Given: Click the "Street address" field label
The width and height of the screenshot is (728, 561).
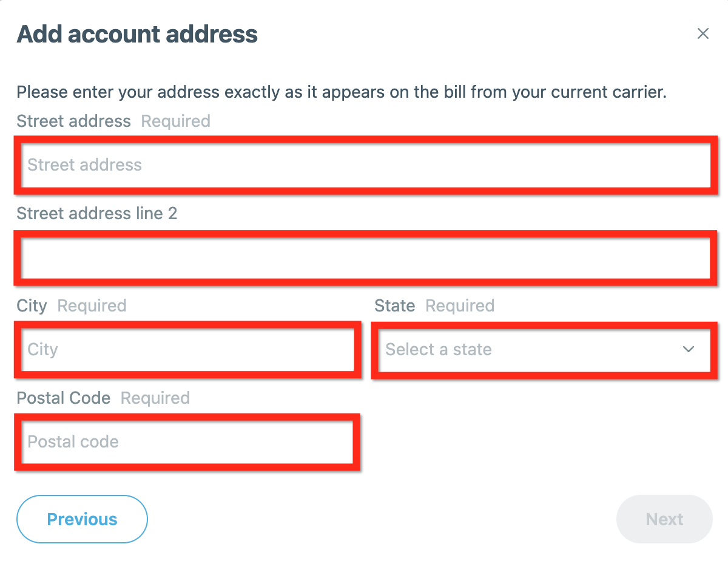Looking at the screenshot, I should 73,121.
